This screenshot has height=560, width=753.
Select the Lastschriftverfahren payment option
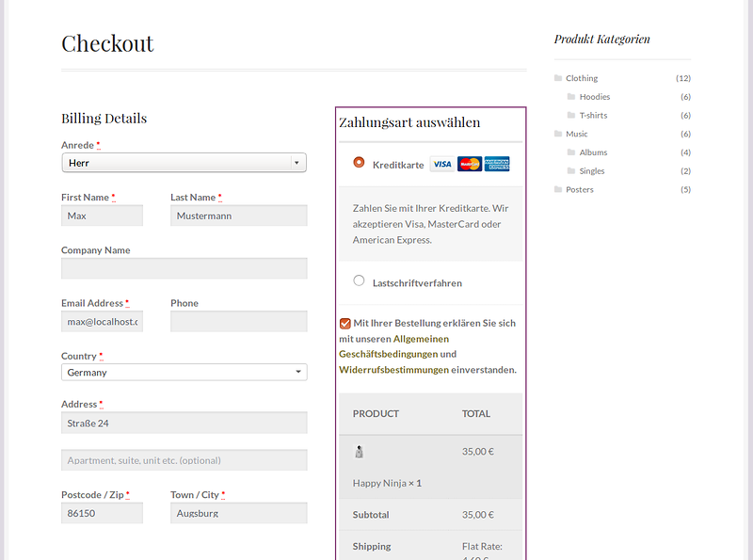[359, 280]
